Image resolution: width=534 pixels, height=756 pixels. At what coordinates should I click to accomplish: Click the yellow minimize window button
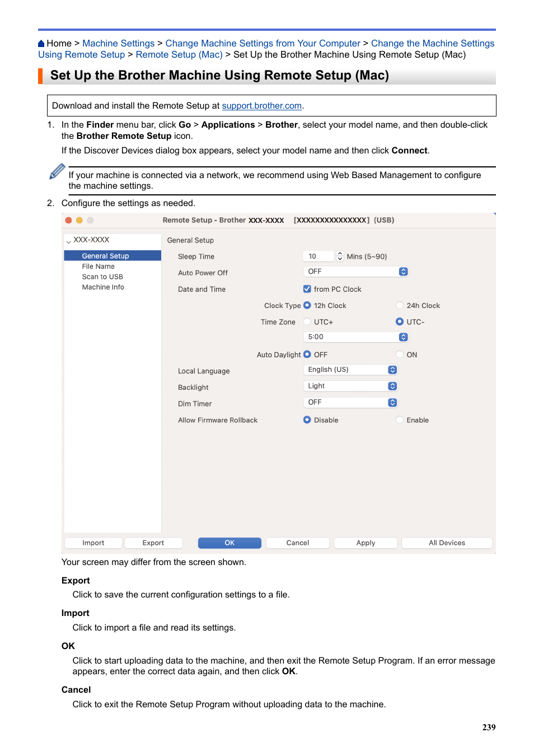point(79,221)
